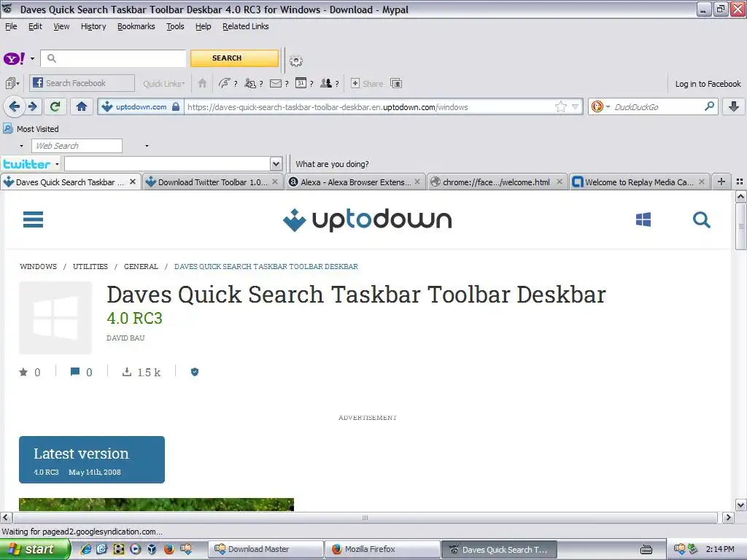Click the Yahoo toolbar search field
The image size is (747, 560).
[x=113, y=58]
